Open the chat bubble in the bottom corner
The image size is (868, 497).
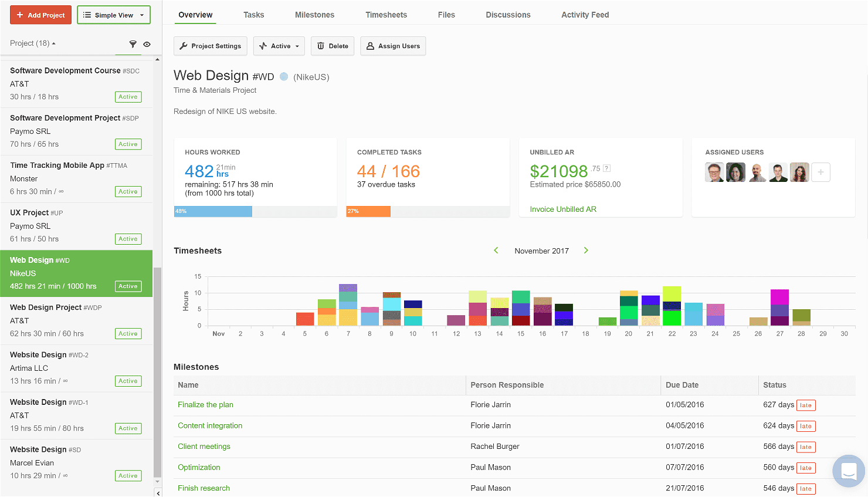click(848, 471)
